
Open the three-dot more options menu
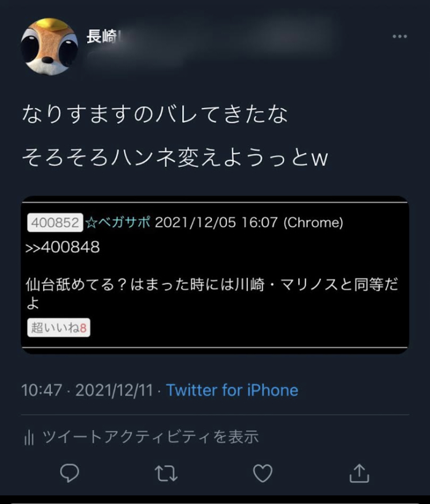point(400,37)
